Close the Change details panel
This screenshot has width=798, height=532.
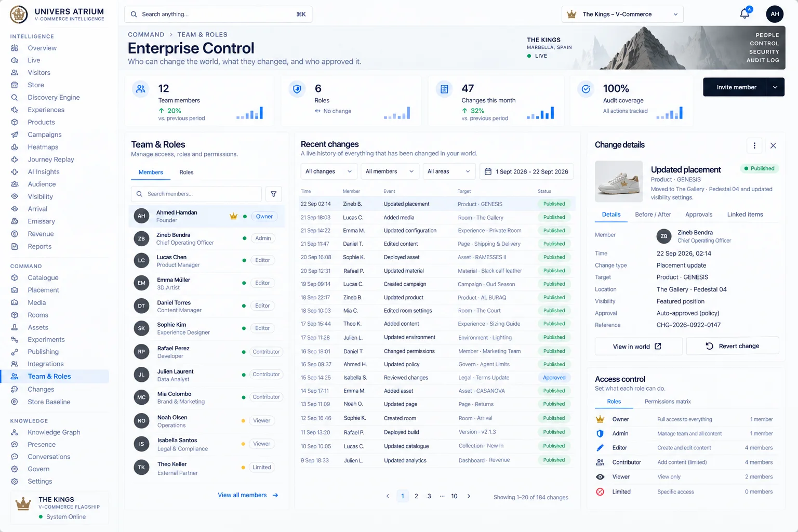pyautogui.click(x=773, y=145)
